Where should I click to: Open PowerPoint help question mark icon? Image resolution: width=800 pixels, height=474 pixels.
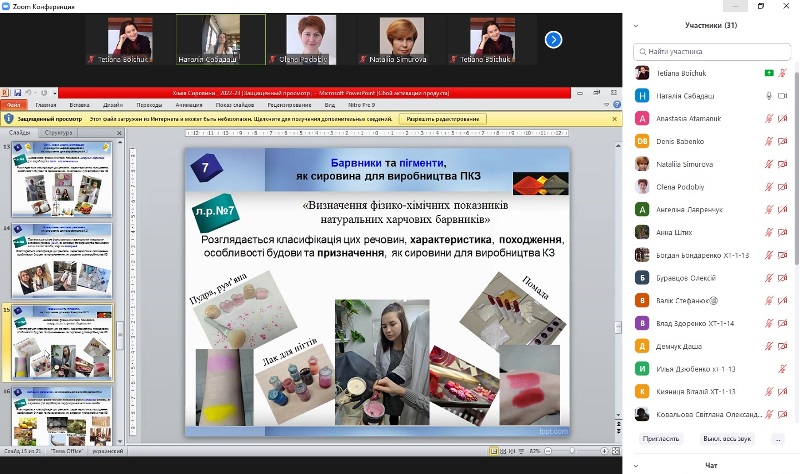(617, 105)
